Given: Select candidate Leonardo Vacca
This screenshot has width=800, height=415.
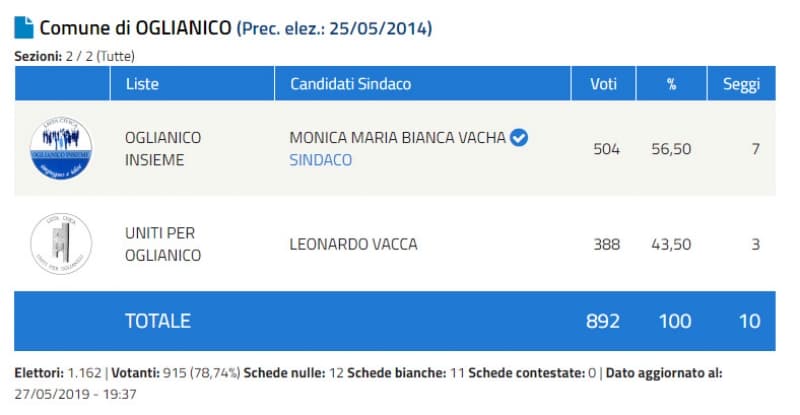Looking at the screenshot, I should click(x=353, y=244).
